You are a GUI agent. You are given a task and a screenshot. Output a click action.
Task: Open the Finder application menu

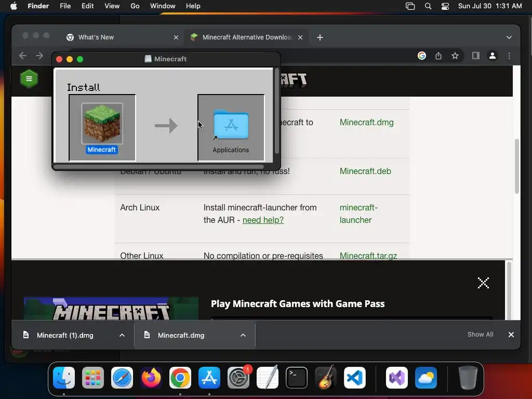point(38,6)
